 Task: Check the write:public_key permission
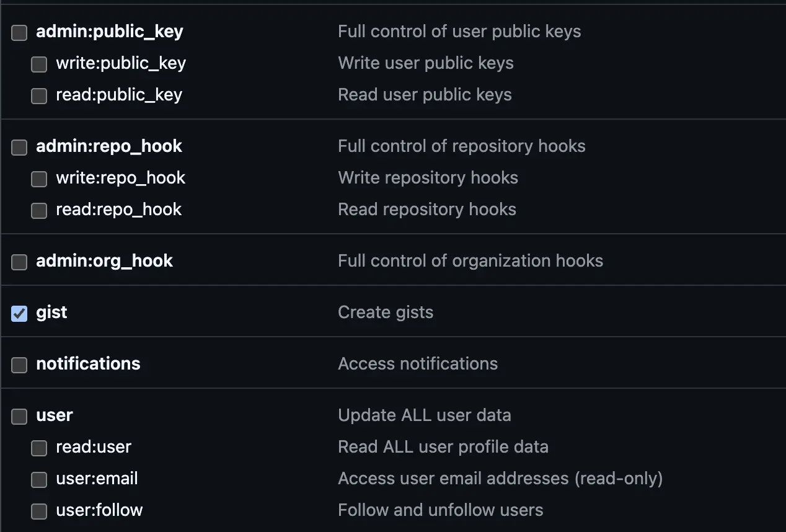pos(38,64)
